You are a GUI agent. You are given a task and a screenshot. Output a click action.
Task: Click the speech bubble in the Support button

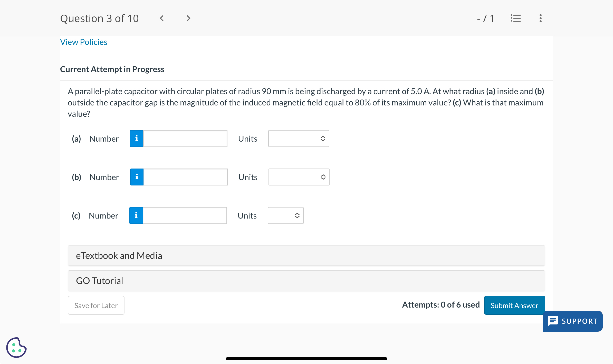coord(553,321)
